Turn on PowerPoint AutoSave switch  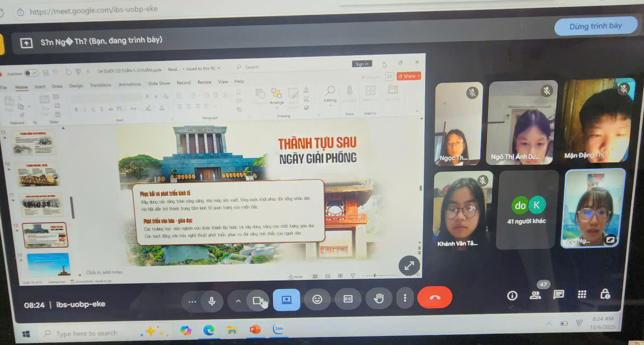coord(31,73)
